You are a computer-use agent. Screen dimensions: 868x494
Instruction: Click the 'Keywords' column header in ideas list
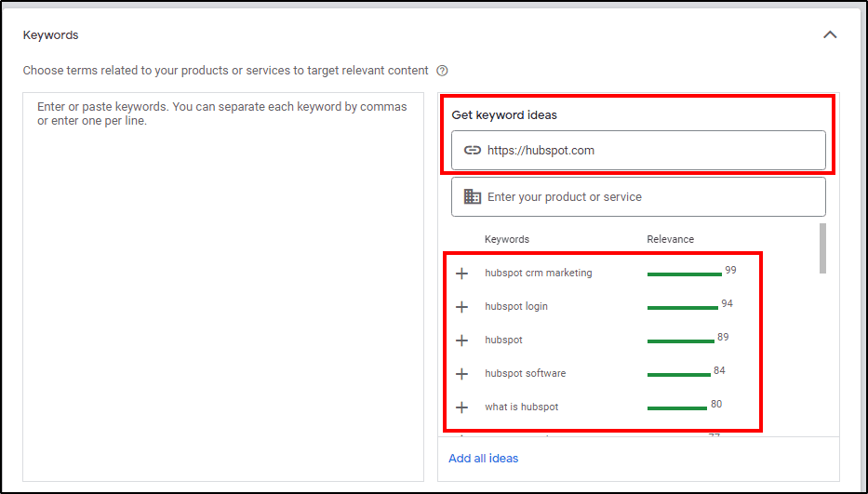point(506,239)
